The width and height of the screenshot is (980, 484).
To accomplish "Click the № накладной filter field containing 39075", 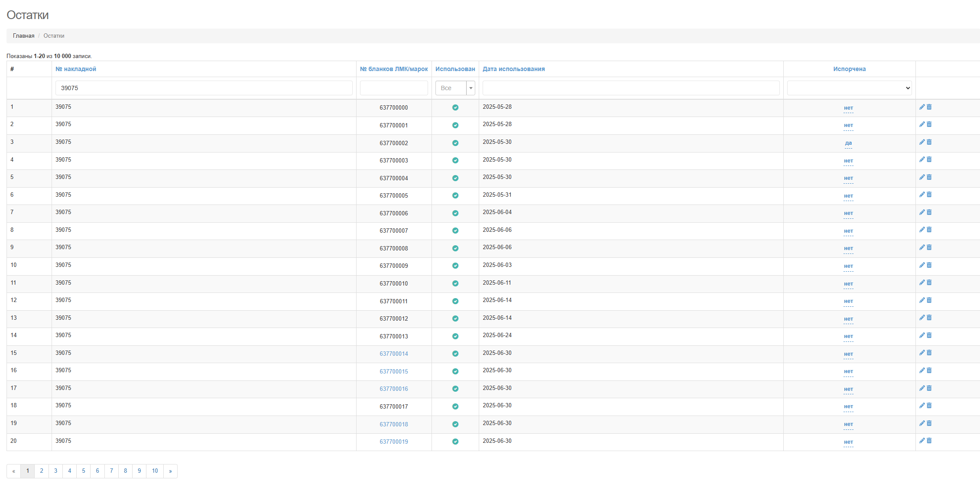I will (204, 88).
